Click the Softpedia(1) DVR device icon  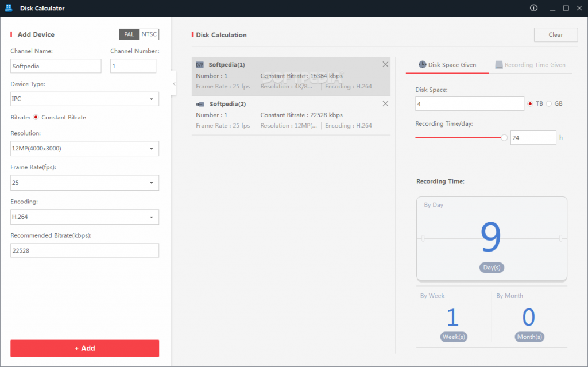coord(200,65)
